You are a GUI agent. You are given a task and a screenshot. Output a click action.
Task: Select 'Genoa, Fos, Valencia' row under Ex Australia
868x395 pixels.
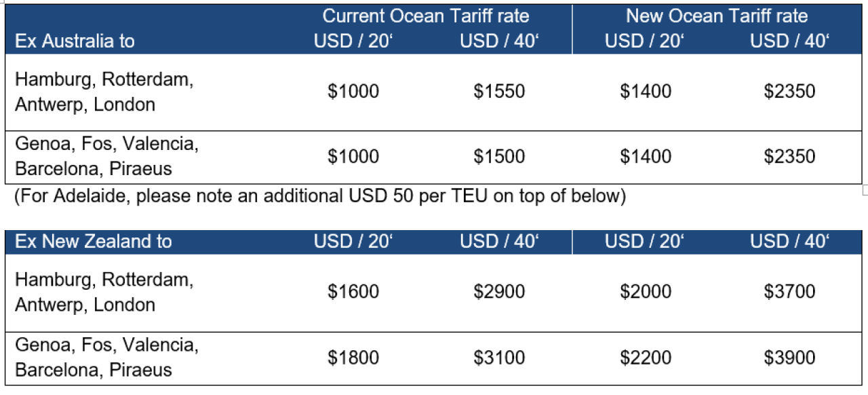click(434, 157)
